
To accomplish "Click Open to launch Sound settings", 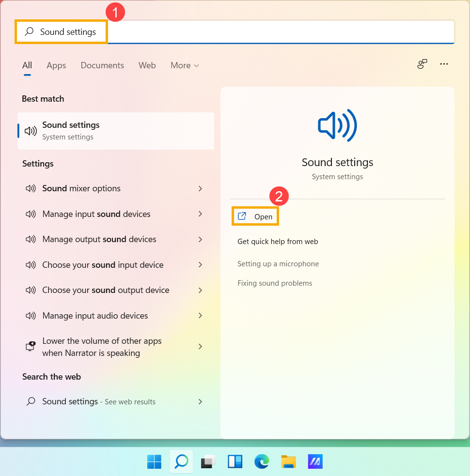I will 255,216.
